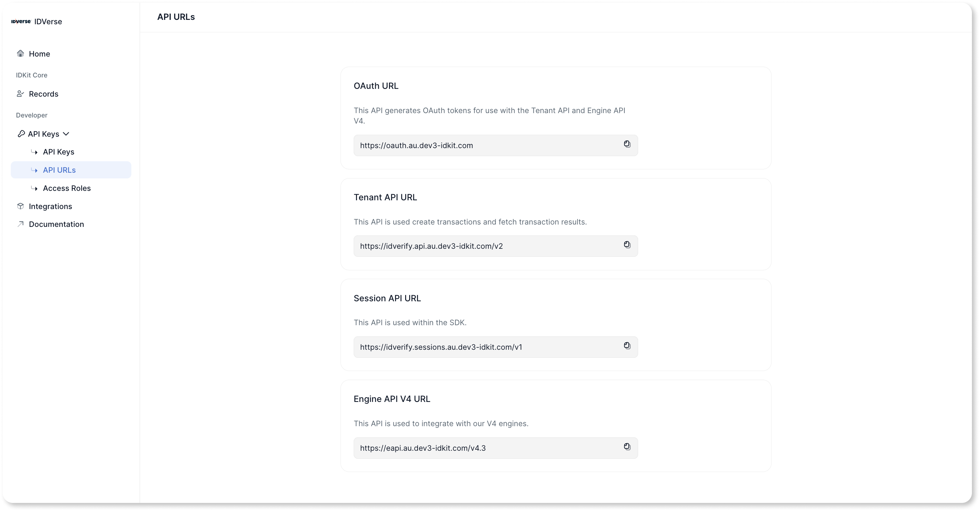Click the IDVerse logo icon
This screenshot has height=511, width=980.
pyautogui.click(x=21, y=21)
